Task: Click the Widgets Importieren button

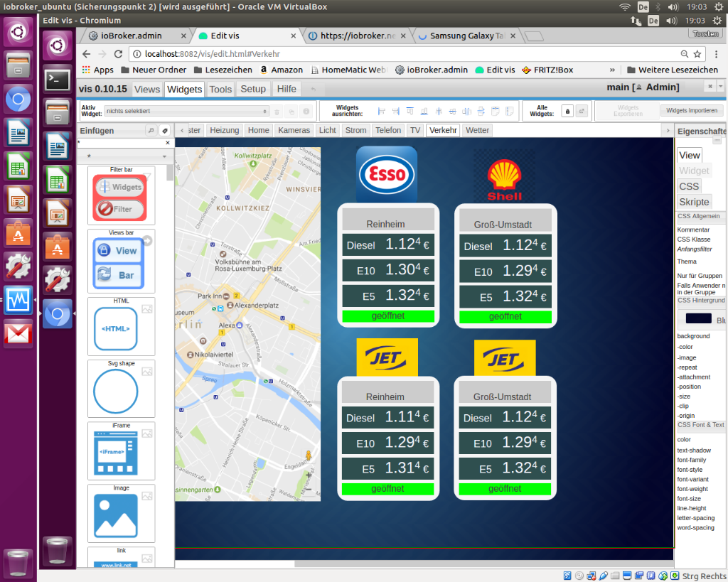Action: point(691,110)
